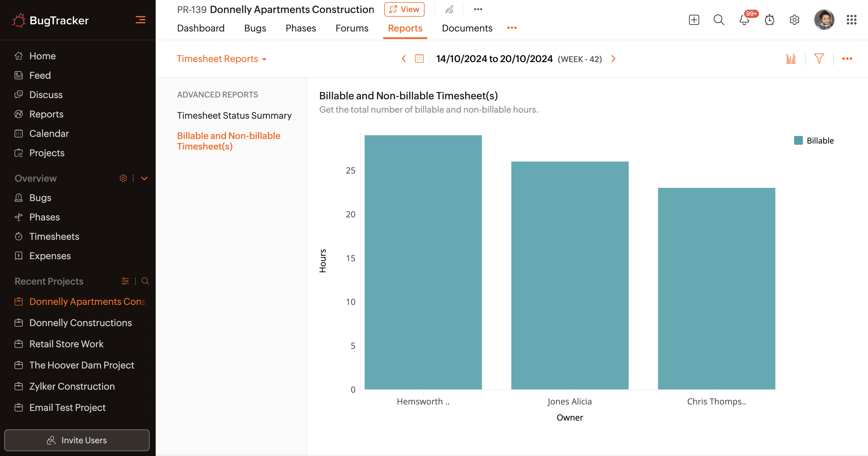Go to next week arrow

613,59
